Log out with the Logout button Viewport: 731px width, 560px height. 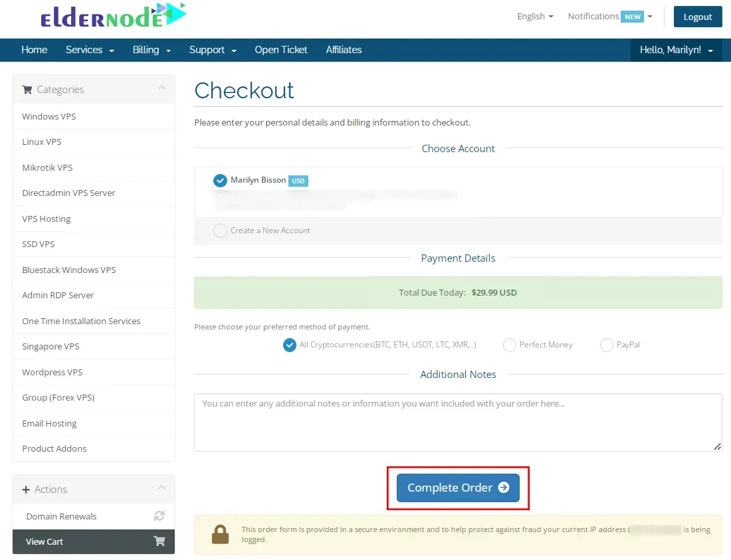coord(697,17)
